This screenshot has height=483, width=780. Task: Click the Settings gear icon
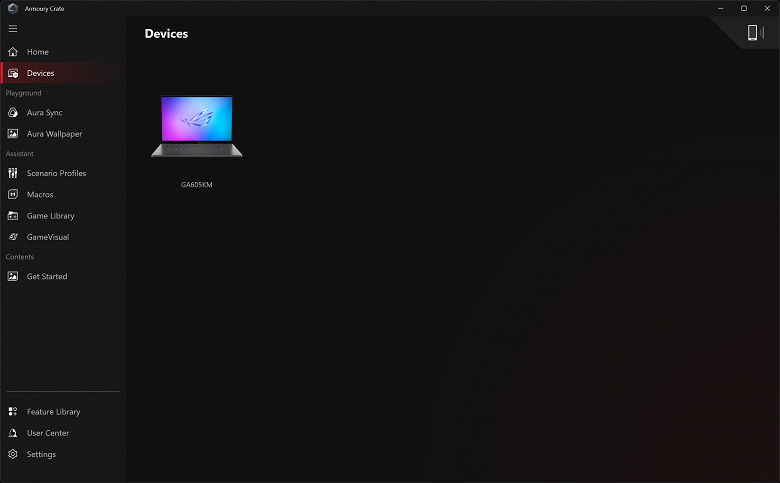(13, 454)
